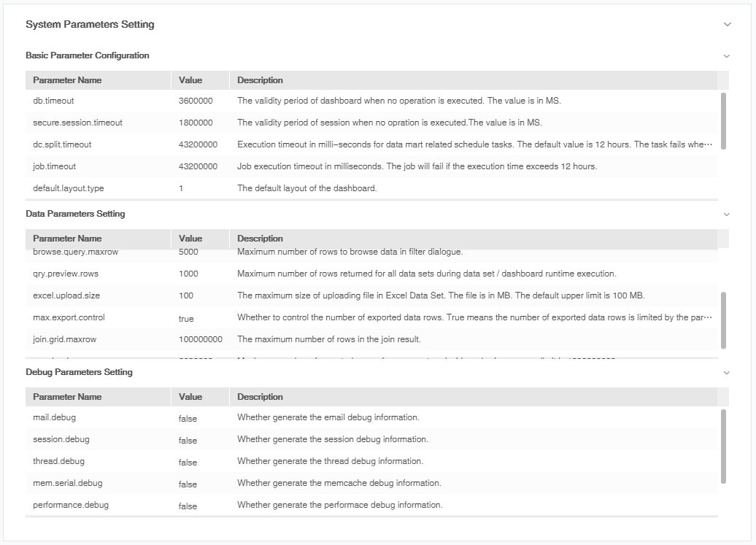Select the qry.preview.rows parameter
Screen dimensions: 756x545
[x=66, y=274]
